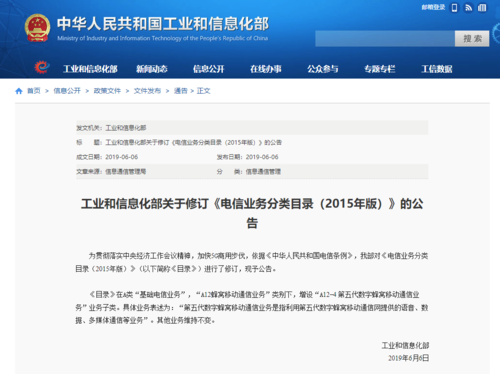Click the 成文日期 2019-06-06 value
The width and height of the screenshot is (500, 374).
[x=122, y=157]
